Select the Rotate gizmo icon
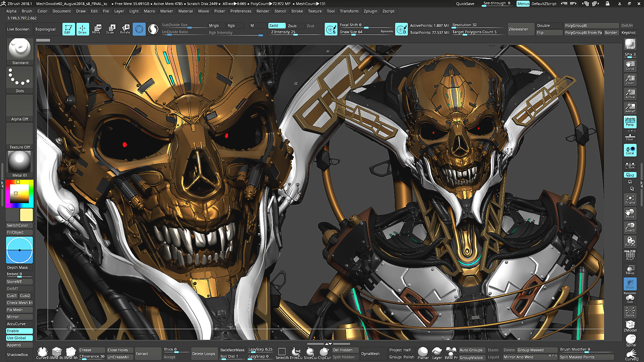Viewport: 644px width, 362px height. click(125, 29)
